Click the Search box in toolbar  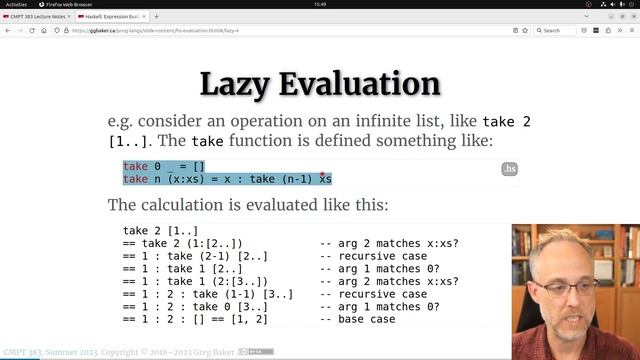pyautogui.click(x=555, y=31)
